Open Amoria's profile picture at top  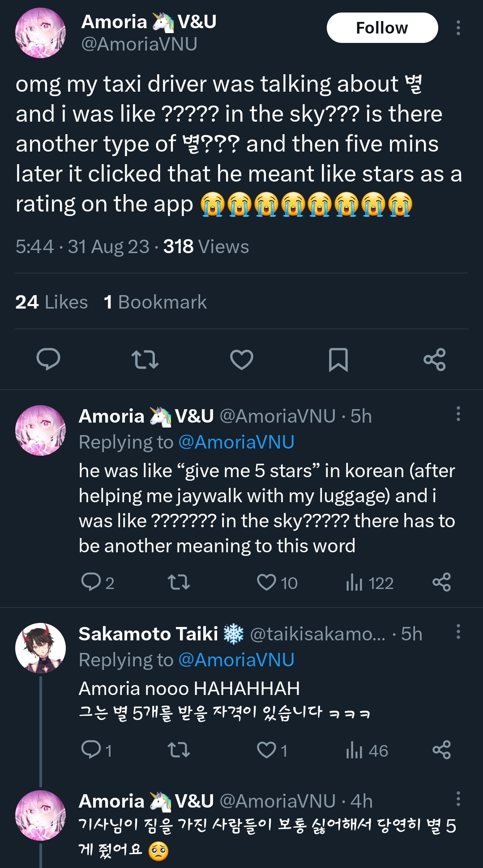[x=40, y=33]
